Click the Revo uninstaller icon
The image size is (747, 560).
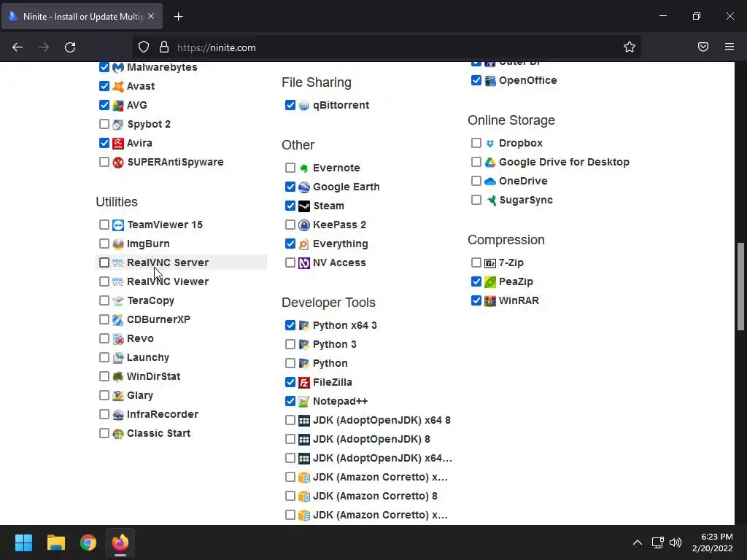click(117, 338)
